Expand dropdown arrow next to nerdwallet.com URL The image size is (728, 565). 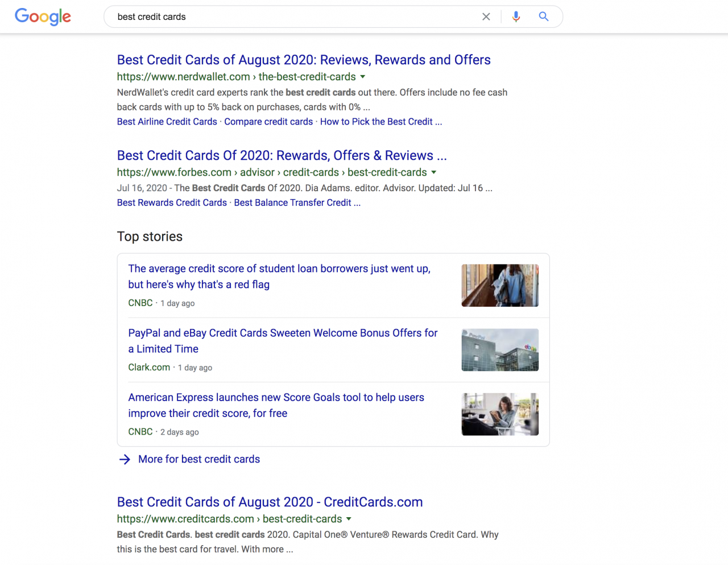(x=363, y=77)
